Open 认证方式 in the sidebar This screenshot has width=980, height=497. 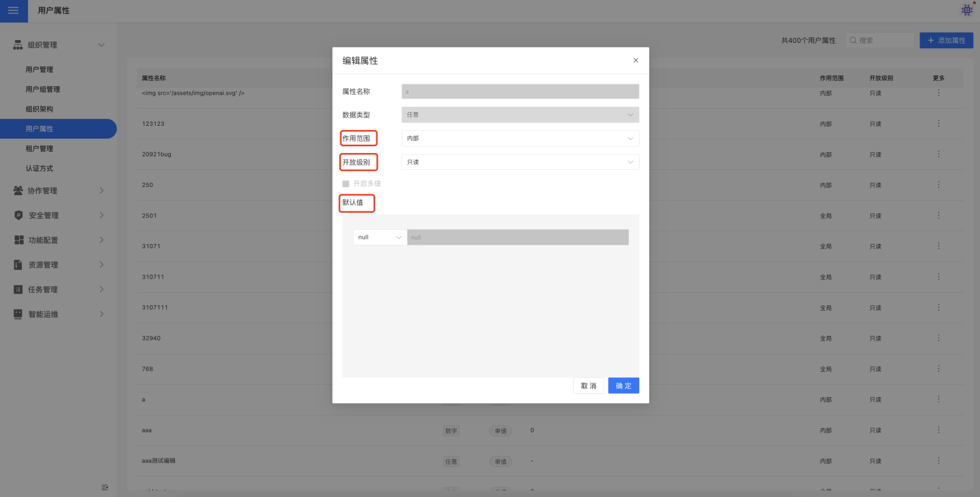pyautogui.click(x=39, y=168)
